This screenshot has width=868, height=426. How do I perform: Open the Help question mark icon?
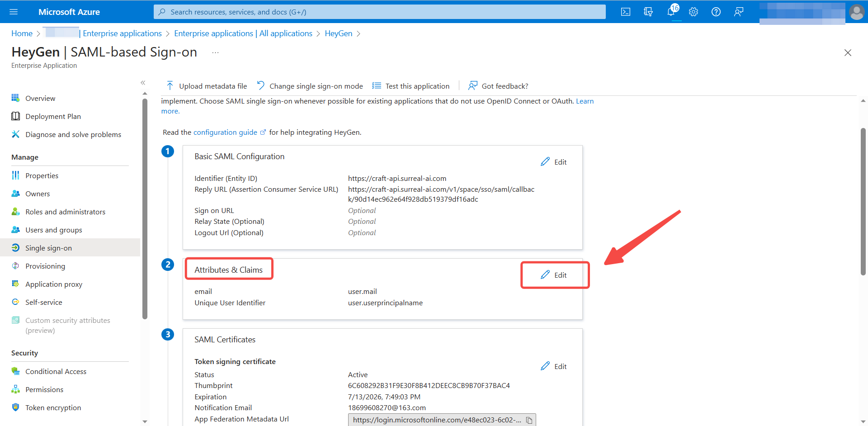coord(716,12)
